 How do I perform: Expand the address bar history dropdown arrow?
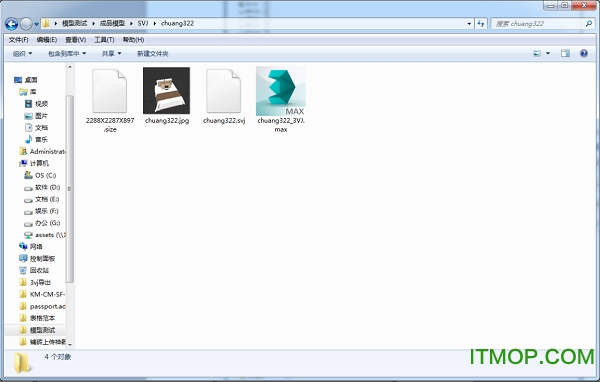tap(469, 24)
